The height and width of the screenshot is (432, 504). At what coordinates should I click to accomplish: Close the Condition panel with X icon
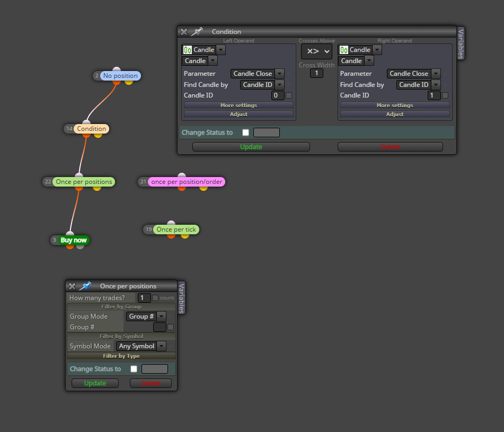(x=184, y=32)
